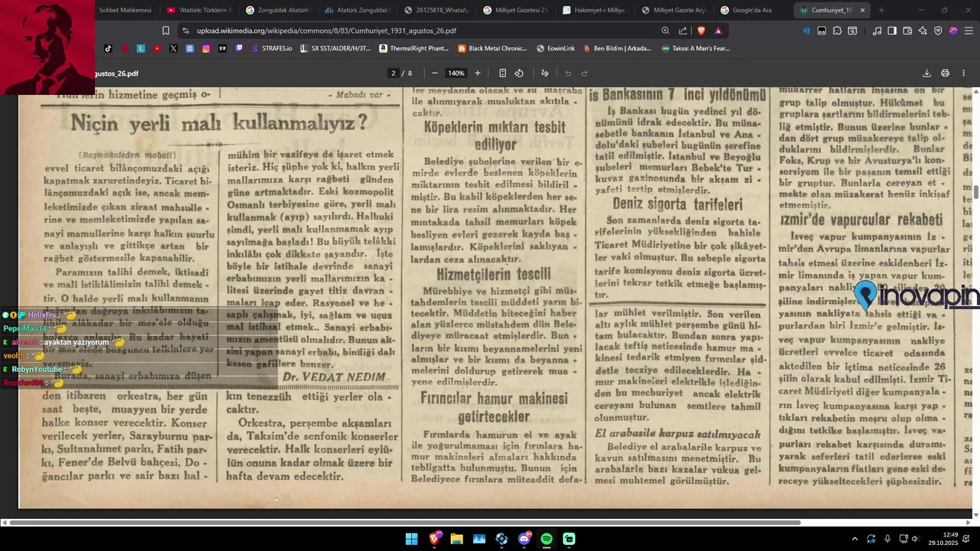Click the PDF page number input
This screenshot has width=980, height=551.
(394, 73)
